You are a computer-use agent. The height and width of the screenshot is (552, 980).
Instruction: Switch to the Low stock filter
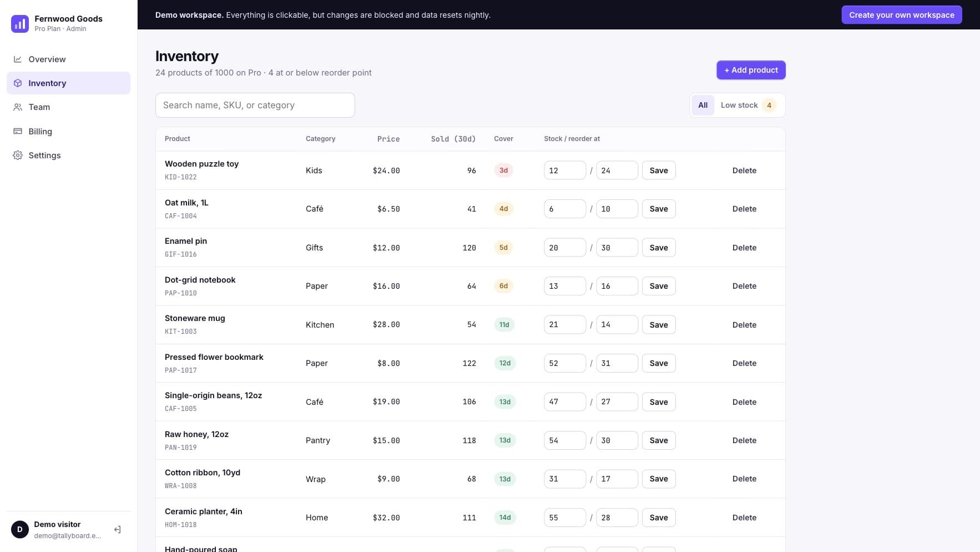748,105
